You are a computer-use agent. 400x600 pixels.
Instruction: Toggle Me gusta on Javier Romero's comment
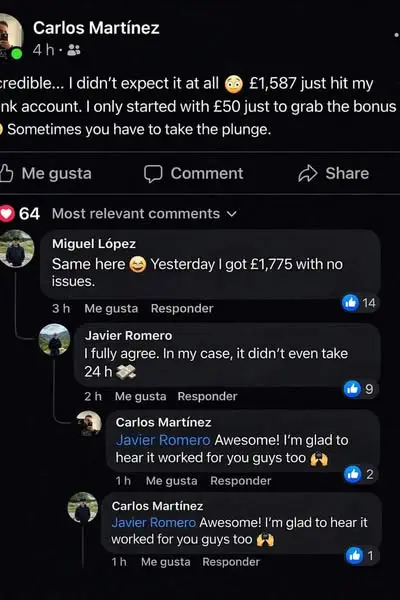point(140,396)
